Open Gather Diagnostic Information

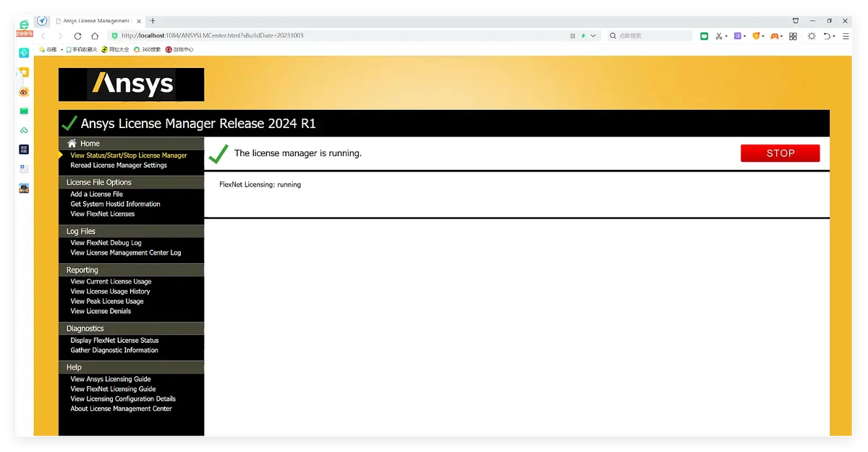click(114, 350)
